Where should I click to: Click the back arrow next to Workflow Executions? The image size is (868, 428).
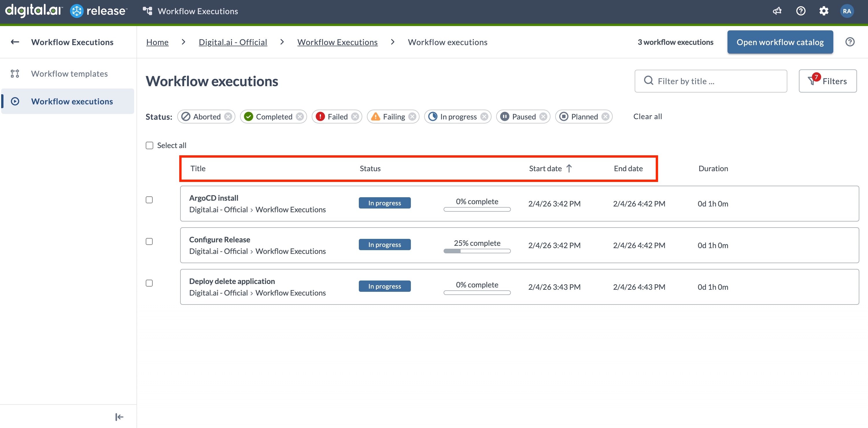(15, 41)
